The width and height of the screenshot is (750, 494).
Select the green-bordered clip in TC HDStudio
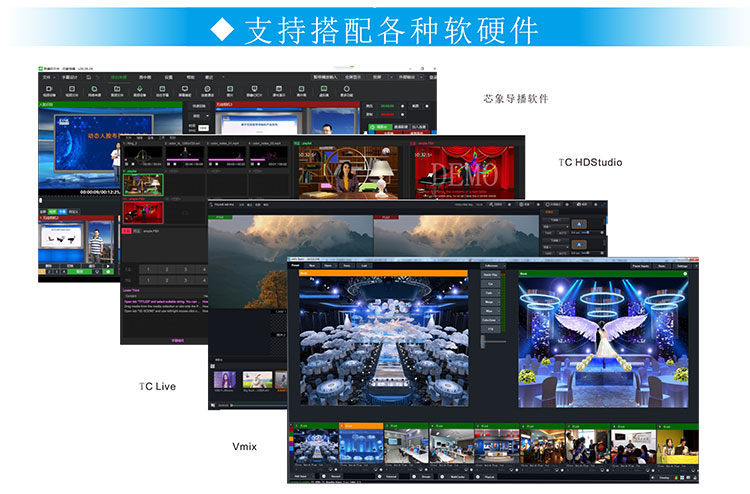coord(142,185)
